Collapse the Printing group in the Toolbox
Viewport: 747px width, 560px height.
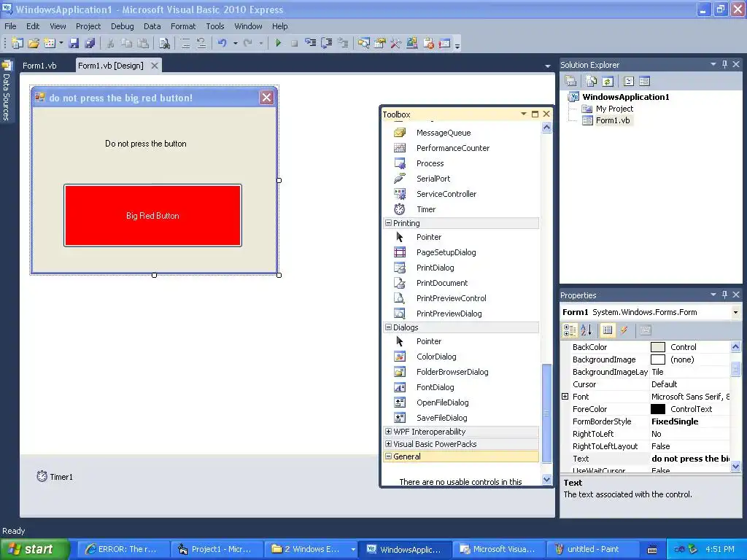point(388,223)
